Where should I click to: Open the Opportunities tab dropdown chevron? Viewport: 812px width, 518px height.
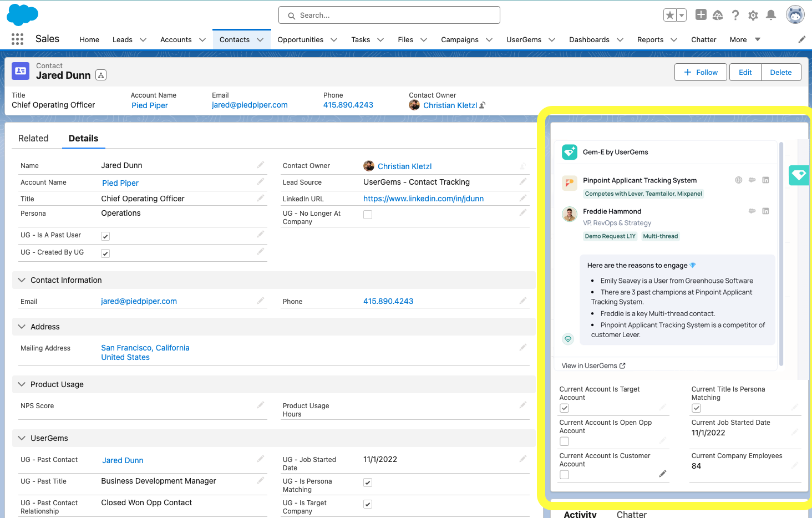pos(334,40)
